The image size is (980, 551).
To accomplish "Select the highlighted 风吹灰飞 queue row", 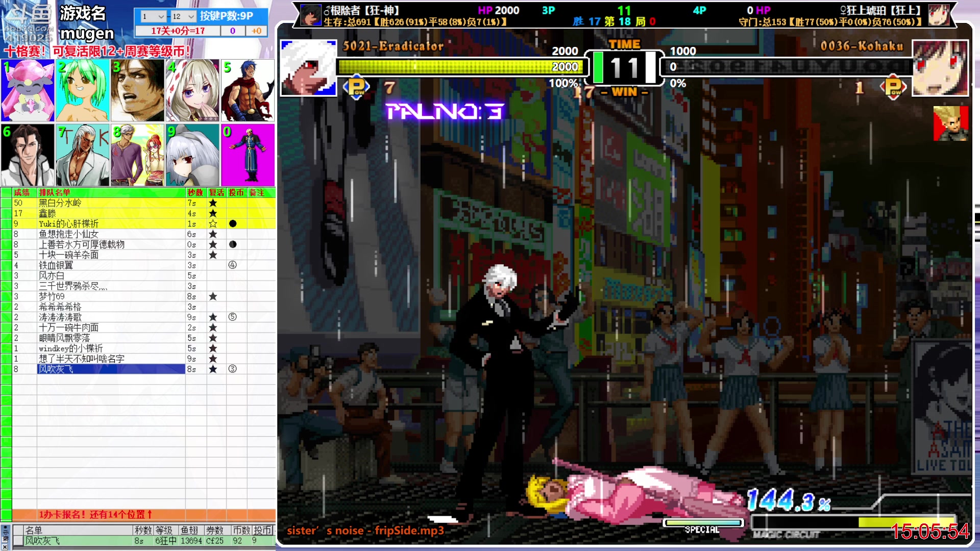I will point(111,369).
